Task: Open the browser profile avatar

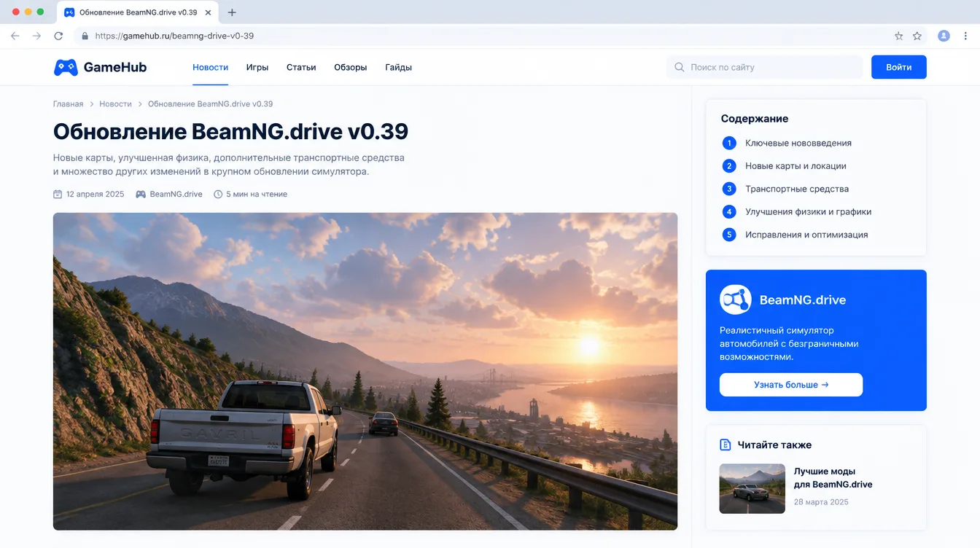Action: click(x=944, y=36)
